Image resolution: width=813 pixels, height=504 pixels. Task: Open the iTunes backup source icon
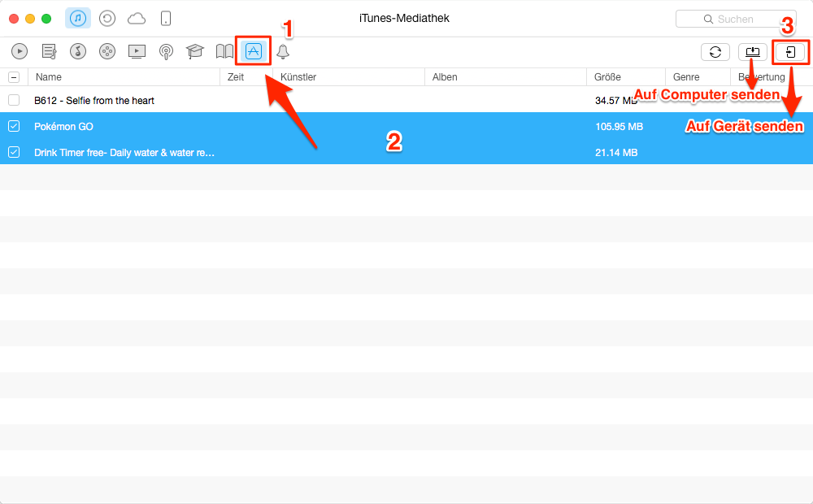107,19
